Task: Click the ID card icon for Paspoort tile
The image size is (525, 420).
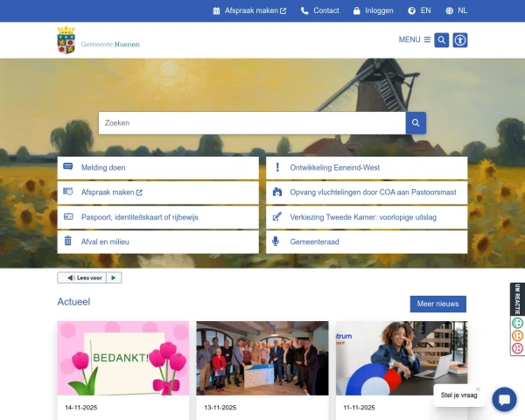Action: click(x=68, y=216)
